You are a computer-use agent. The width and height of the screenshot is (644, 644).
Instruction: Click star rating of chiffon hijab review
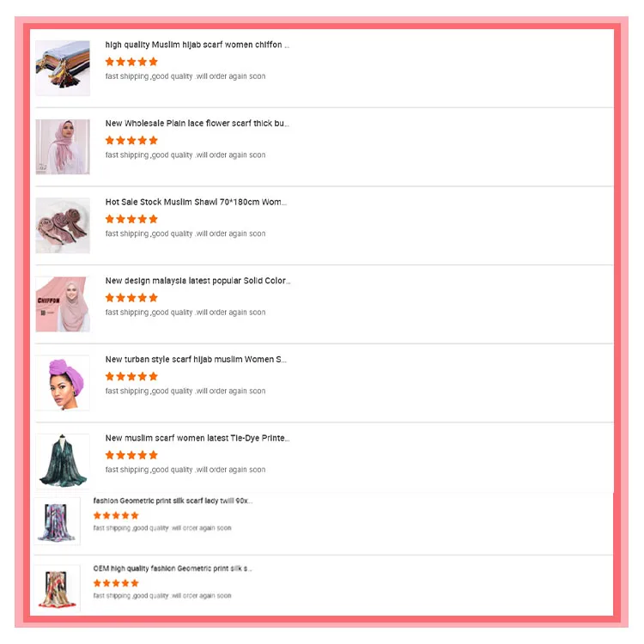coord(131,62)
